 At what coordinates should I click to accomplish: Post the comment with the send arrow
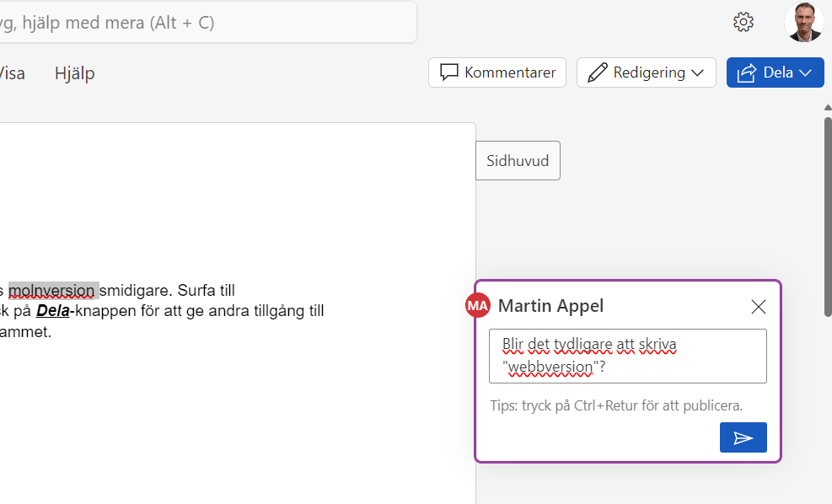(x=743, y=437)
